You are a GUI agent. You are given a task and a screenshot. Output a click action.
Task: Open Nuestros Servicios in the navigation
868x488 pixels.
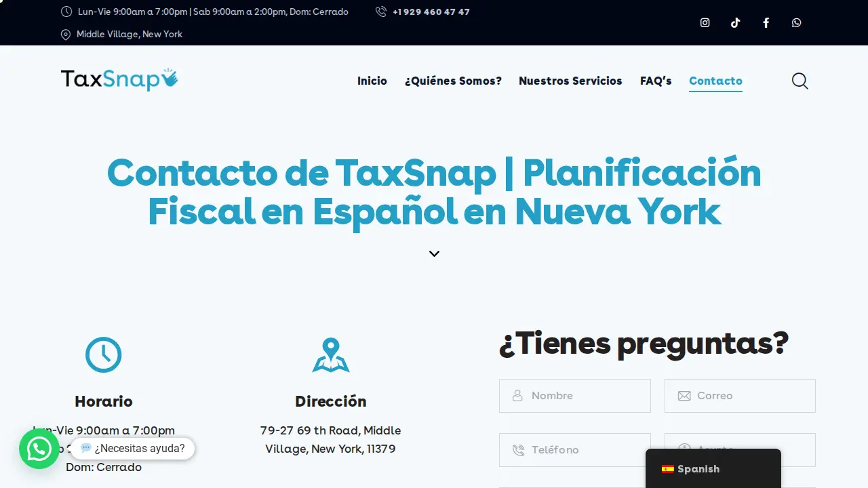(570, 81)
